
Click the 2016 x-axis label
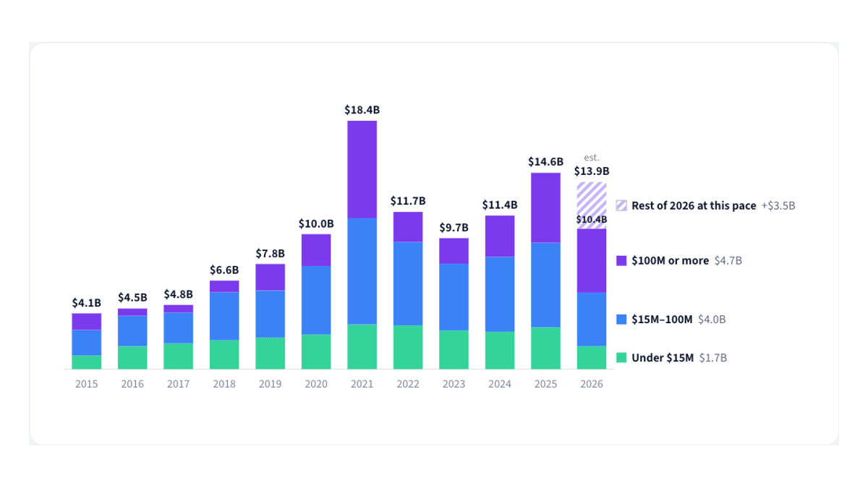click(132, 384)
